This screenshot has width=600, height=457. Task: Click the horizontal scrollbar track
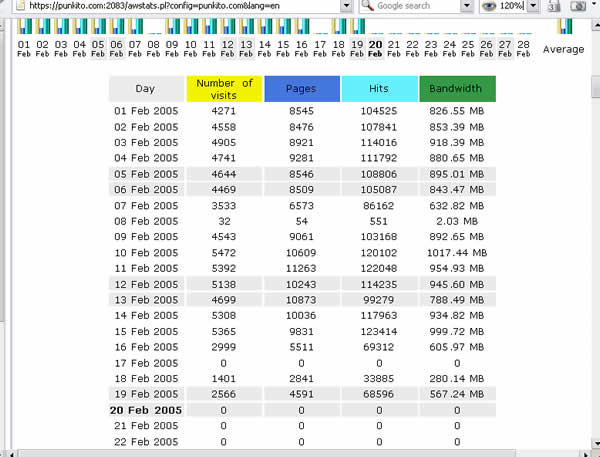[298, 454]
